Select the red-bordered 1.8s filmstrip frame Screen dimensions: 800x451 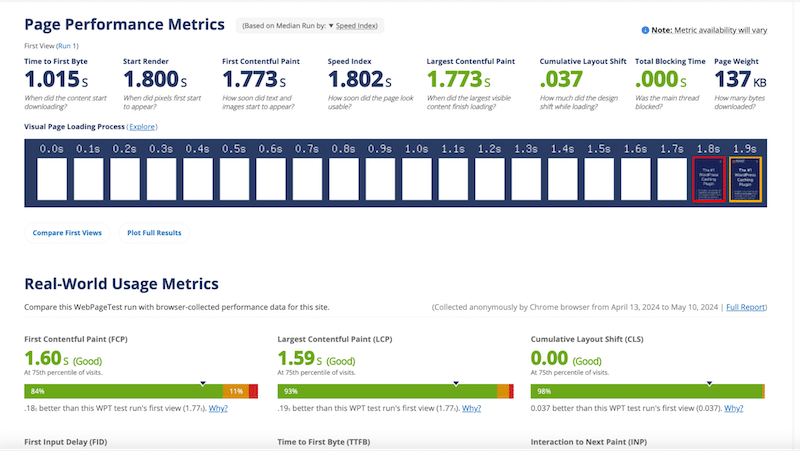(708, 180)
